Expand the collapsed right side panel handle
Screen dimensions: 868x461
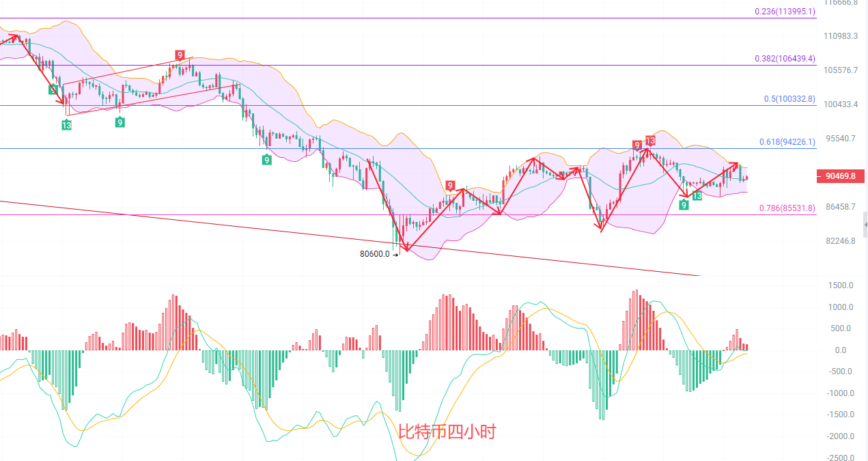tap(865, 224)
